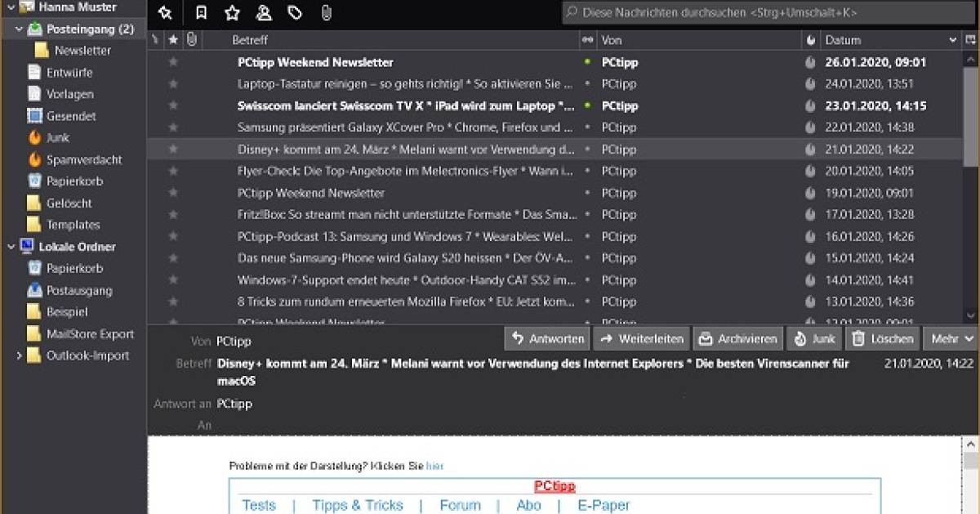The height and width of the screenshot is (514, 980).
Task: Open the Forum tab in newsletter
Action: [460, 505]
